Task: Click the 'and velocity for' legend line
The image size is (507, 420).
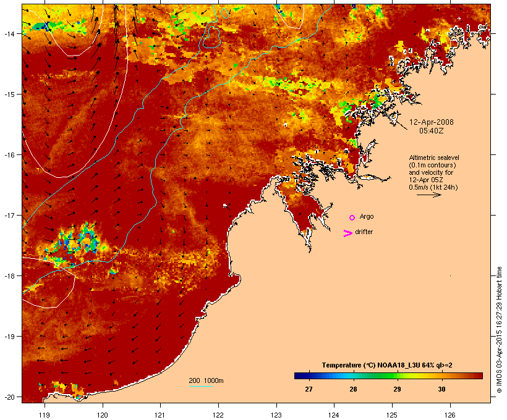Action: (x=431, y=172)
